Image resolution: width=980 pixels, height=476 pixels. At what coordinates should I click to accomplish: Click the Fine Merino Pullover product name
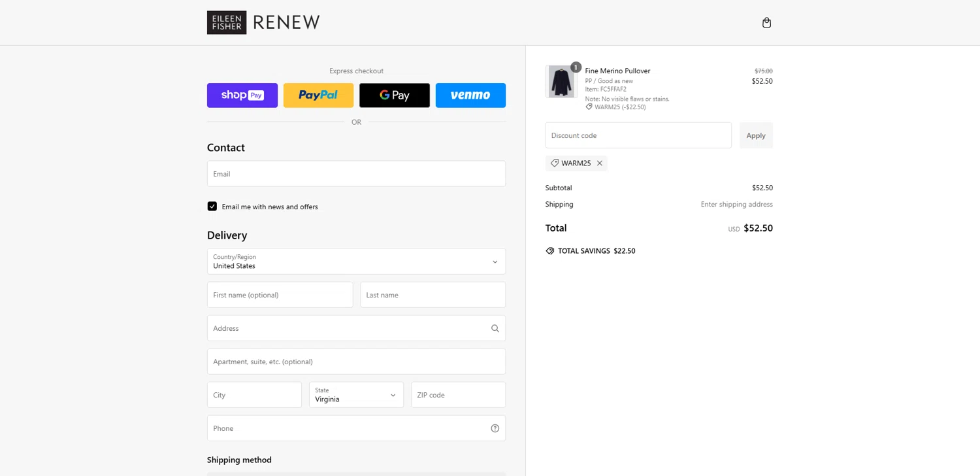617,71
